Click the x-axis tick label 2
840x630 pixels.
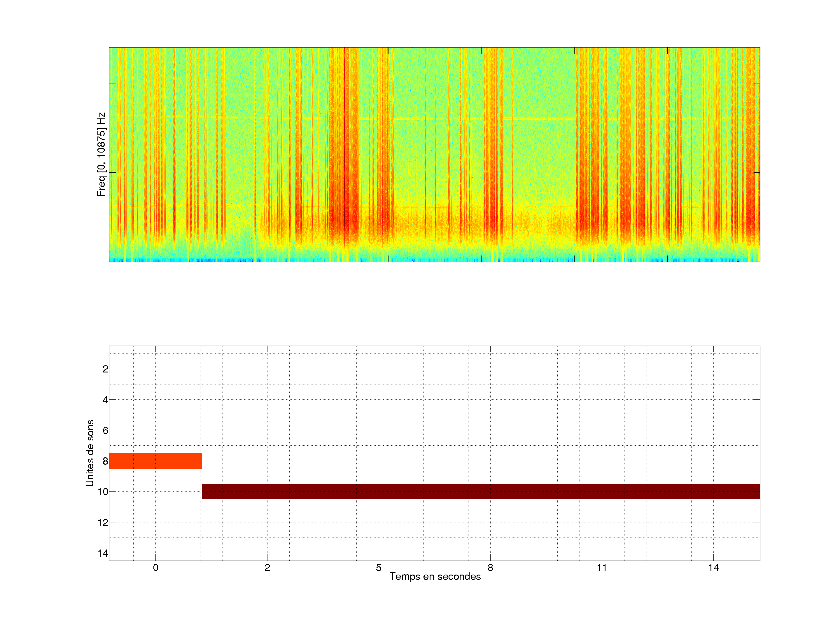pos(267,568)
